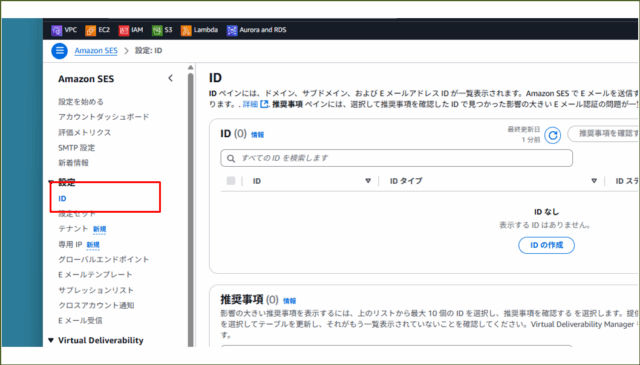The image size is (640, 365).
Task: Open SMTP 設定 in the sidebar
Action: click(76, 148)
